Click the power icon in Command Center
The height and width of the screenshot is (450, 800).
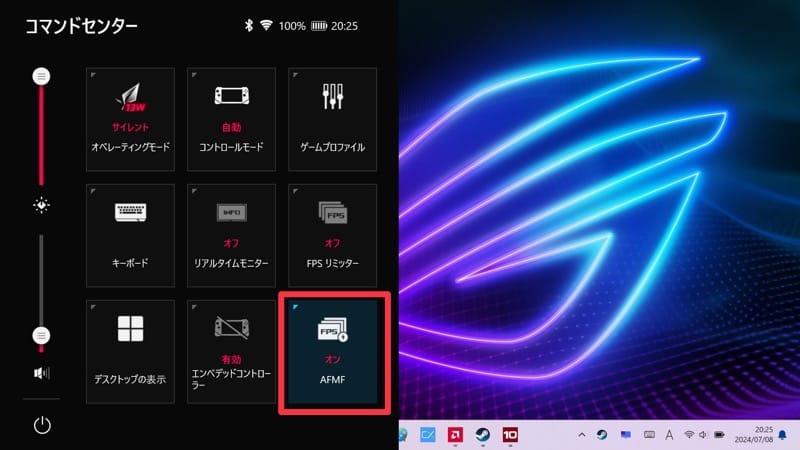click(42, 425)
